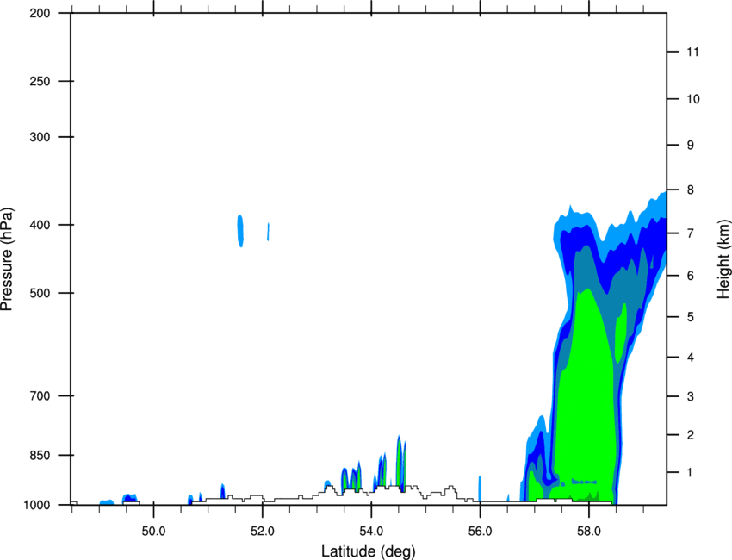Click the 50.0 latitude tick label
The image size is (732, 560).
[153, 532]
